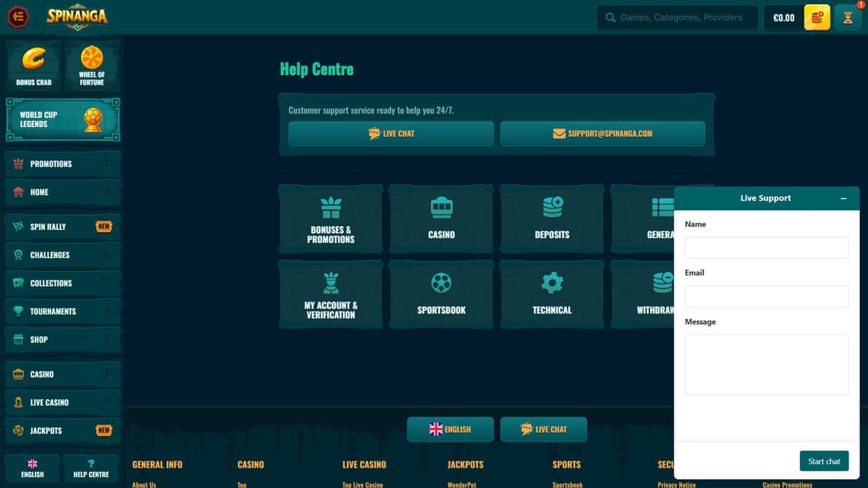The width and height of the screenshot is (868, 488).
Task: Expand the Live Casino sidebar arrow
Action: click(108, 403)
